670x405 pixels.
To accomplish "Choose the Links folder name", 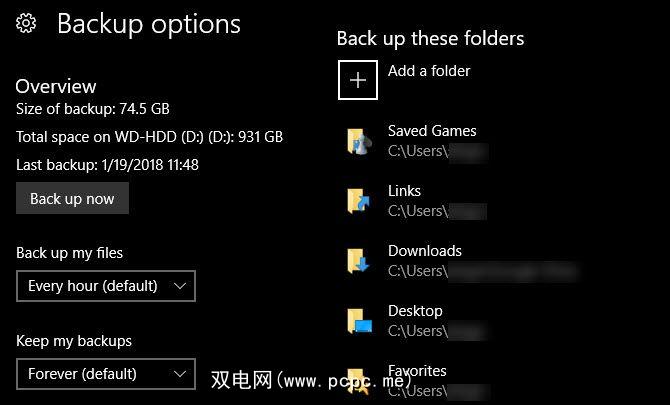I will [405, 191].
